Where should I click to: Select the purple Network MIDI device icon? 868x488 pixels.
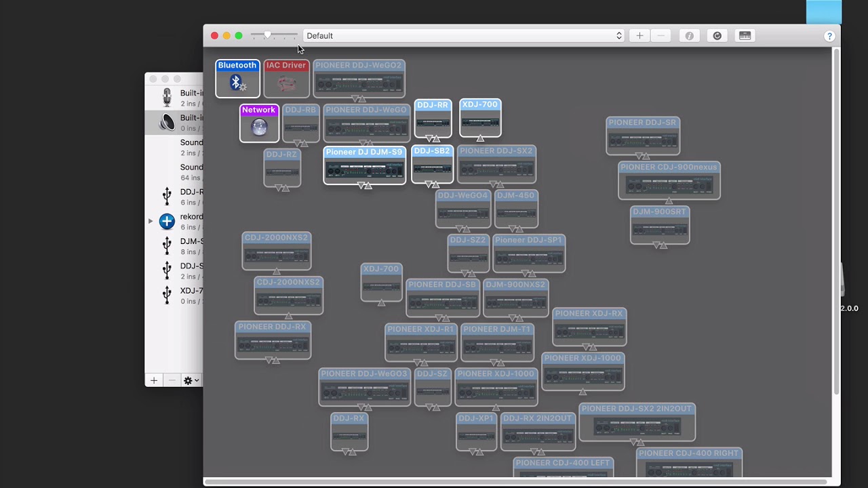259,123
